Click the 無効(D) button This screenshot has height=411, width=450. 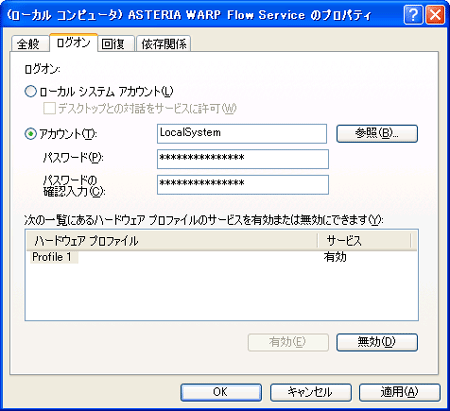click(377, 342)
